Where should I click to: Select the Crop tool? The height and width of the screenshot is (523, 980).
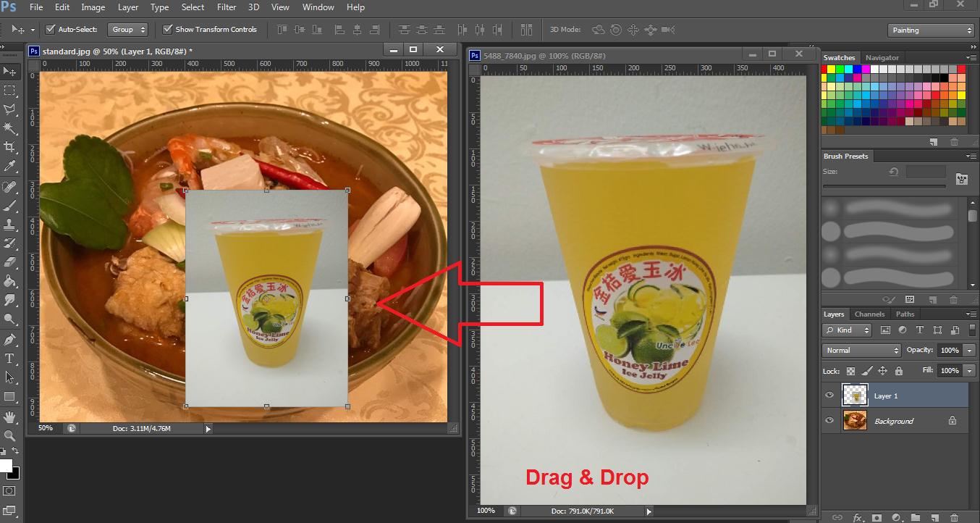10,148
